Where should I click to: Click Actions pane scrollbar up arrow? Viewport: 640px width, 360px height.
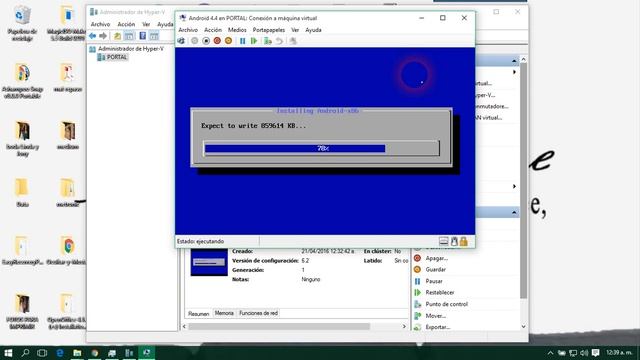(x=524, y=60)
